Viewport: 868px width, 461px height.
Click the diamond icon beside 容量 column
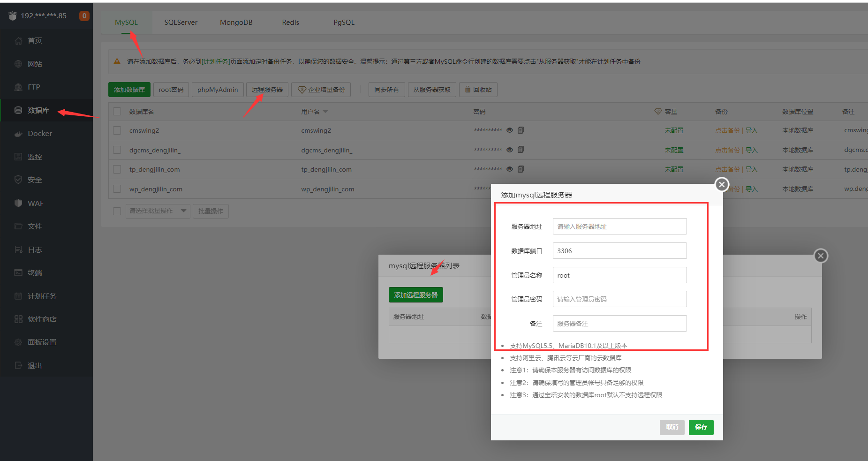coord(658,112)
